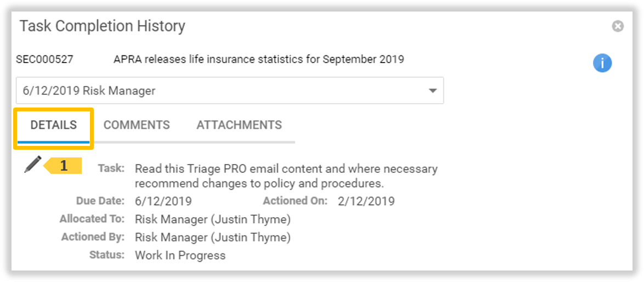Screen dimensions: 644x282
Task: Expand the completion history dropdown arrow
Action: coord(432,91)
